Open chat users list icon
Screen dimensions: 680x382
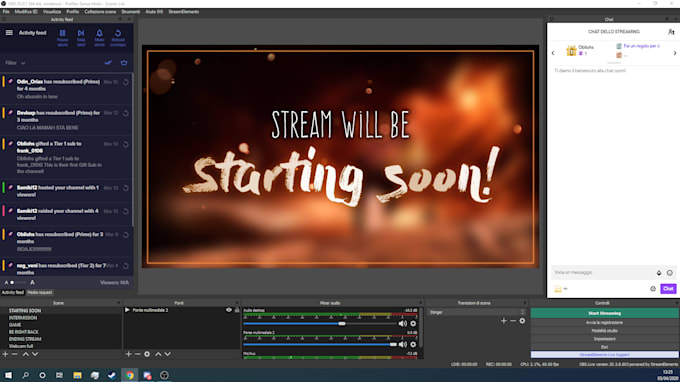point(671,32)
